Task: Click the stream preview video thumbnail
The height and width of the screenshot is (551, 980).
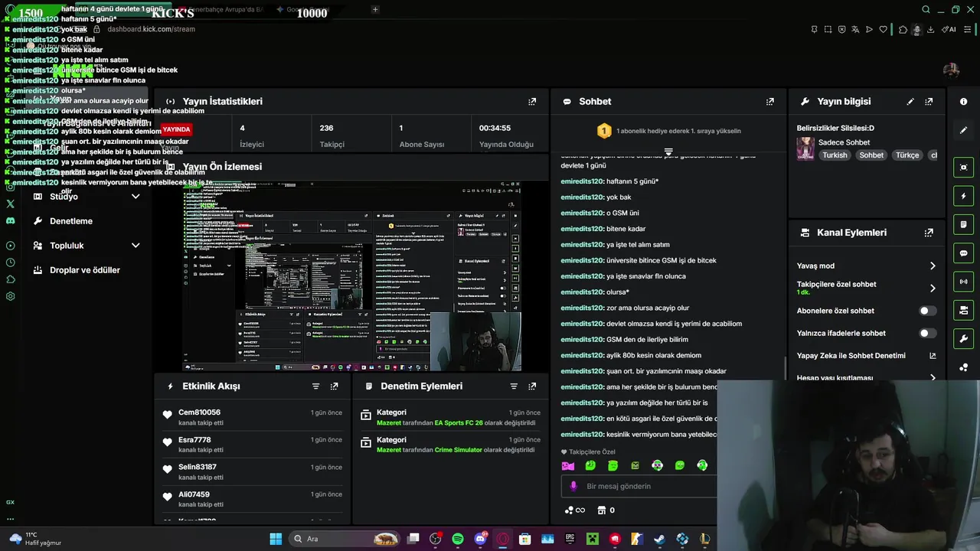Action: [x=352, y=276]
